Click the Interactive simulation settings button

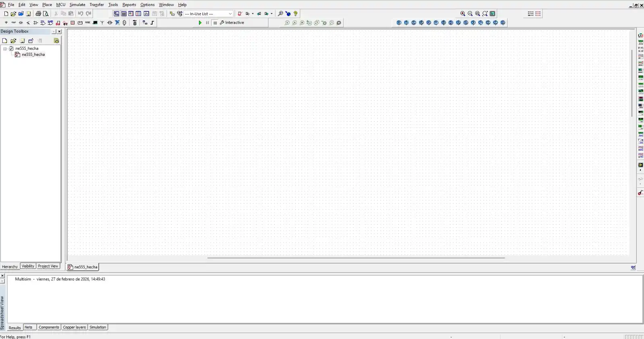[x=232, y=23]
